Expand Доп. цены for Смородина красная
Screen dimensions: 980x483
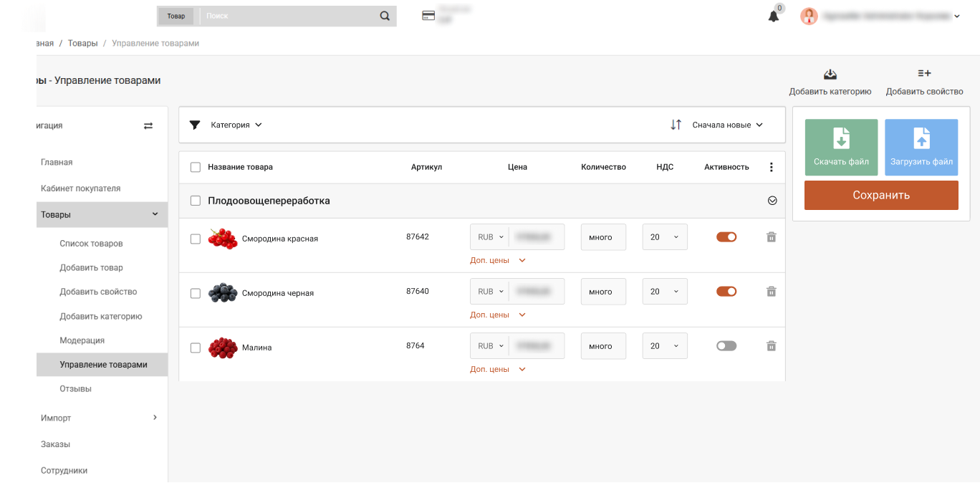pyautogui.click(x=498, y=260)
